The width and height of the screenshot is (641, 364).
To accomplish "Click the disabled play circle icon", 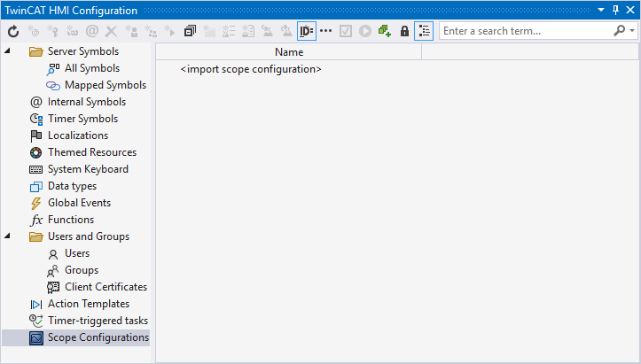I will pyautogui.click(x=365, y=31).
